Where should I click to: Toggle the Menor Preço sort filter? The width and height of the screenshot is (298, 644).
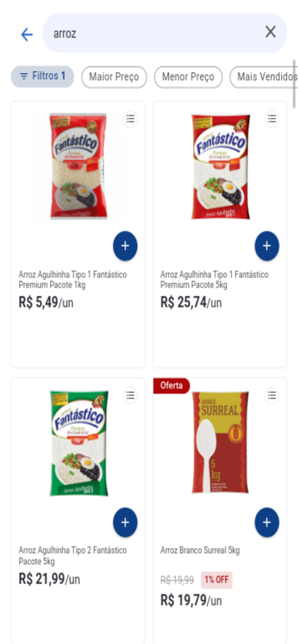click(188, 77)
